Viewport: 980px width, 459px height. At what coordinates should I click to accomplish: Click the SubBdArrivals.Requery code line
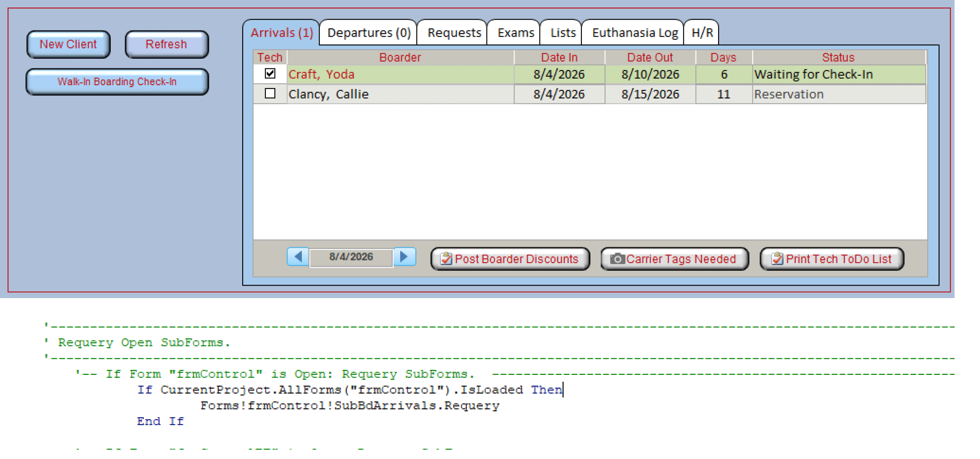click(350, 406)
